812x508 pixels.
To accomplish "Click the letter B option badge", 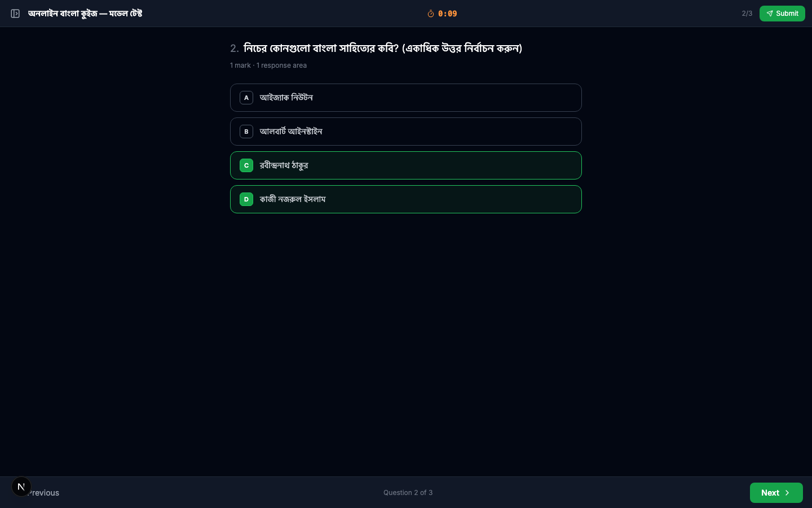I will 246,132.
